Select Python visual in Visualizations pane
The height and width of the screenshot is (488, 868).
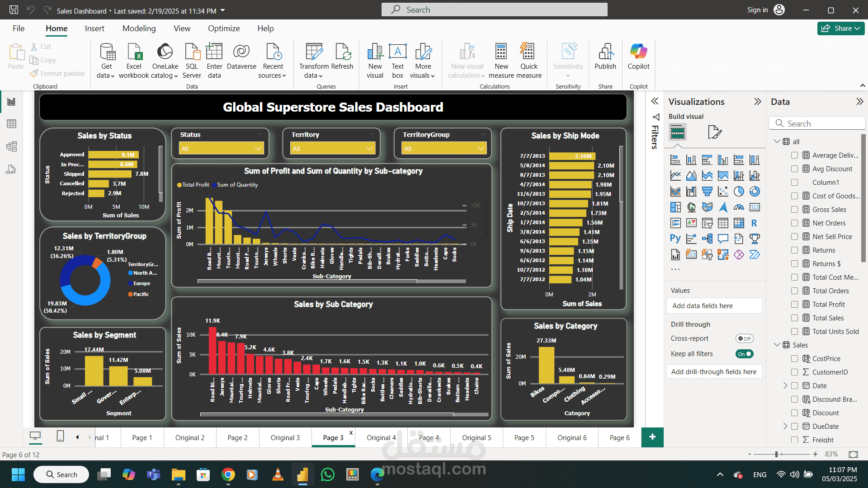pos(675,239)
